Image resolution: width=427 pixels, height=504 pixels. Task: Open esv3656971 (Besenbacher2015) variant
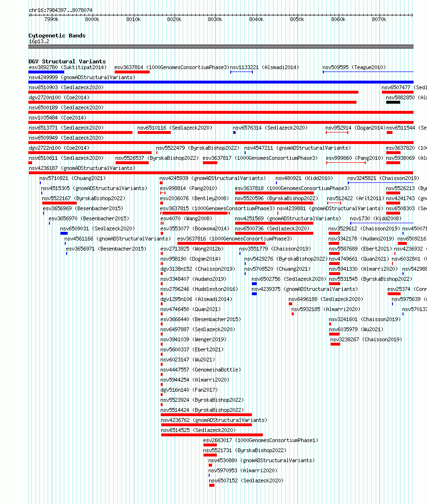[x=106, y=249]
